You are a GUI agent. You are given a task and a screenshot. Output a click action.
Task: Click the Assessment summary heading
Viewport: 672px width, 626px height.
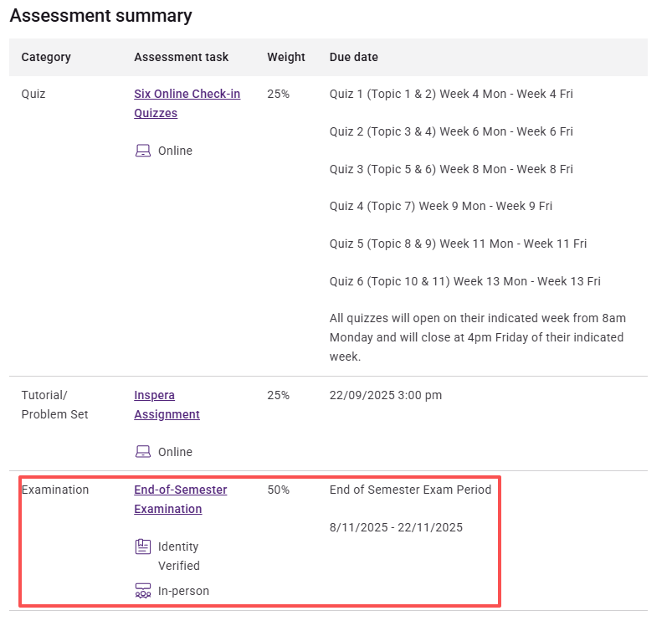pos(100,15)
